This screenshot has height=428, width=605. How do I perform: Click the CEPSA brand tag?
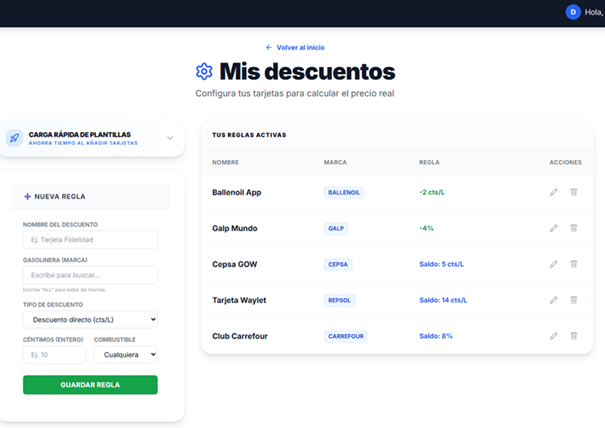[338, 264]
